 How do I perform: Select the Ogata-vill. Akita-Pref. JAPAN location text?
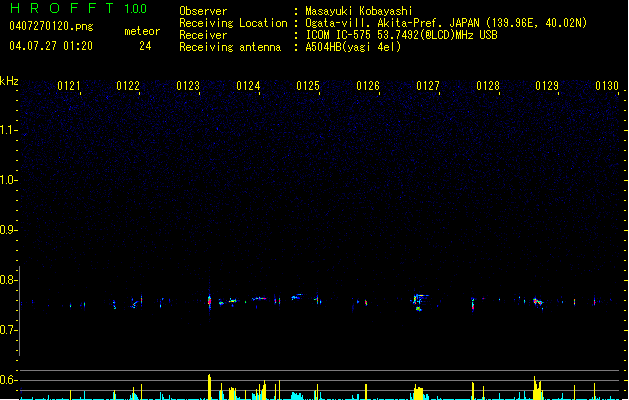[446, 23]
